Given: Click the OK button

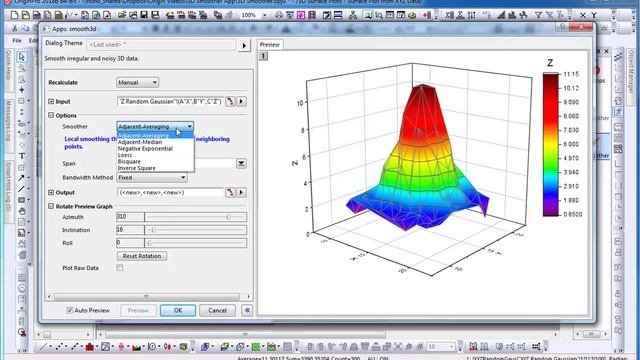Looking at the screenshot, I should [178, 310].
